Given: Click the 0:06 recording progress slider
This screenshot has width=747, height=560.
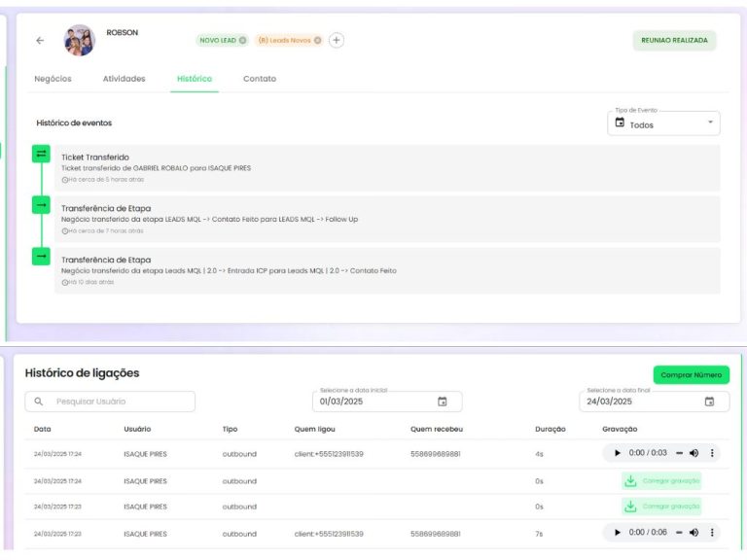Looking at the screenshot, I should (680, 533).
